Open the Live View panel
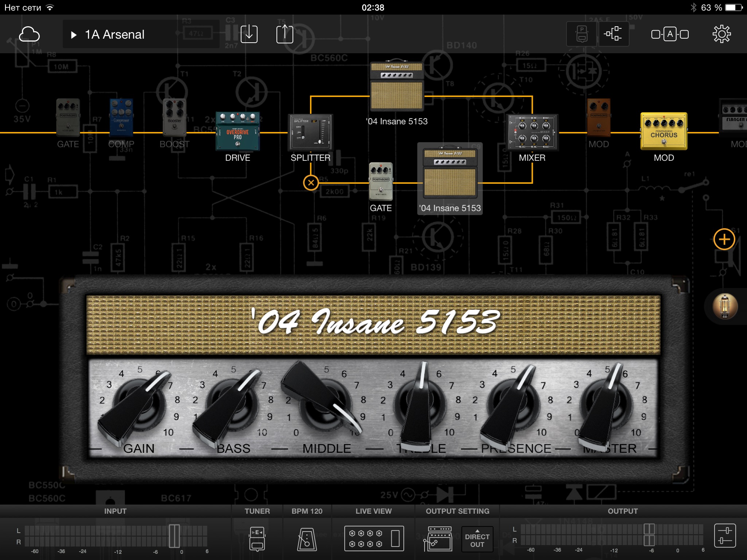This screenshot has height=560, width=747. (x=374, y=538)
